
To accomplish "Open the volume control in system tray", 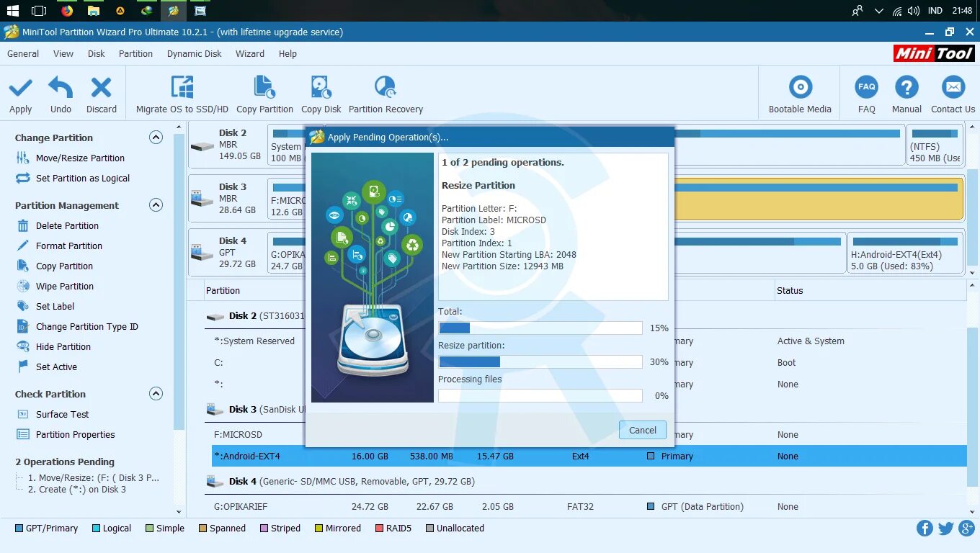I will [x=914, y=11].
